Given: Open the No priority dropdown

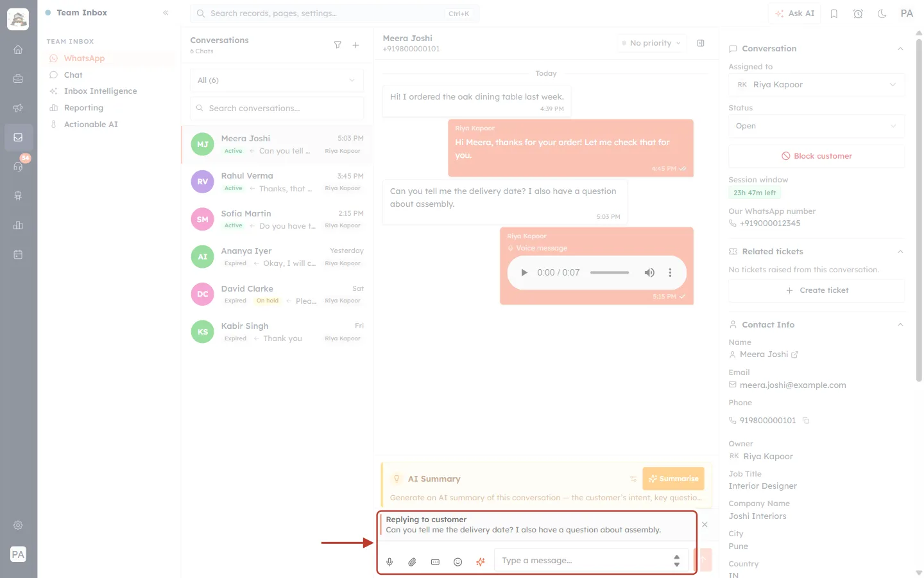Looking at the screenshot, I should [x=651, y=43].
